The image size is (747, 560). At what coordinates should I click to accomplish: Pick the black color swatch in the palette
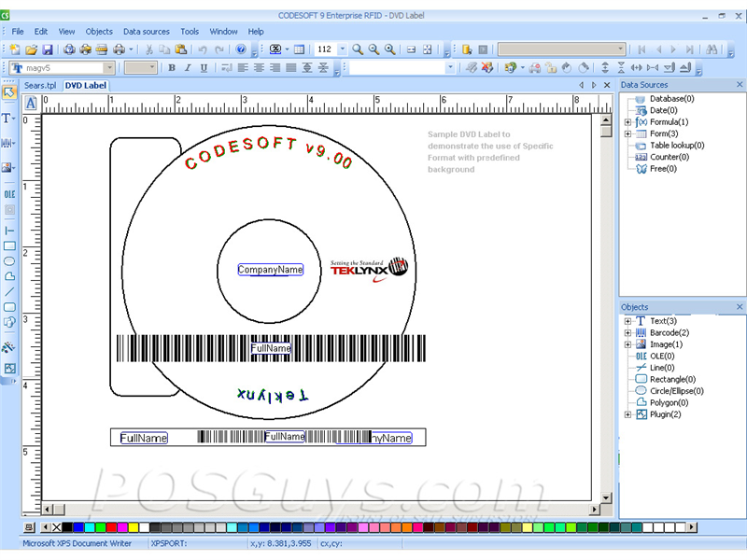67,527
